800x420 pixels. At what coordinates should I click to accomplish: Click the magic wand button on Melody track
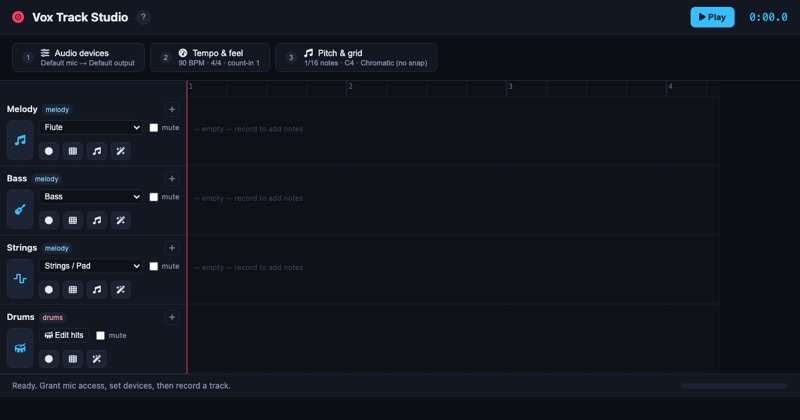[121, 151]
